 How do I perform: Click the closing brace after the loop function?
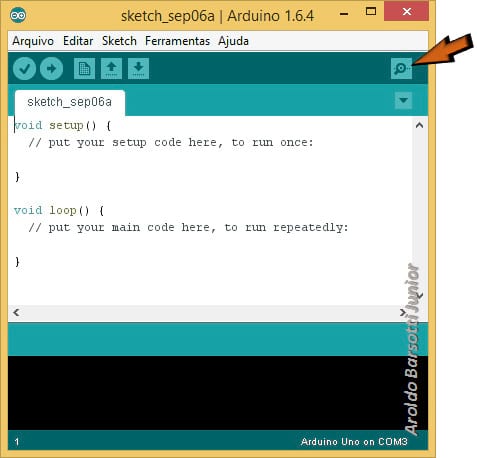click(x=17, y=262)
